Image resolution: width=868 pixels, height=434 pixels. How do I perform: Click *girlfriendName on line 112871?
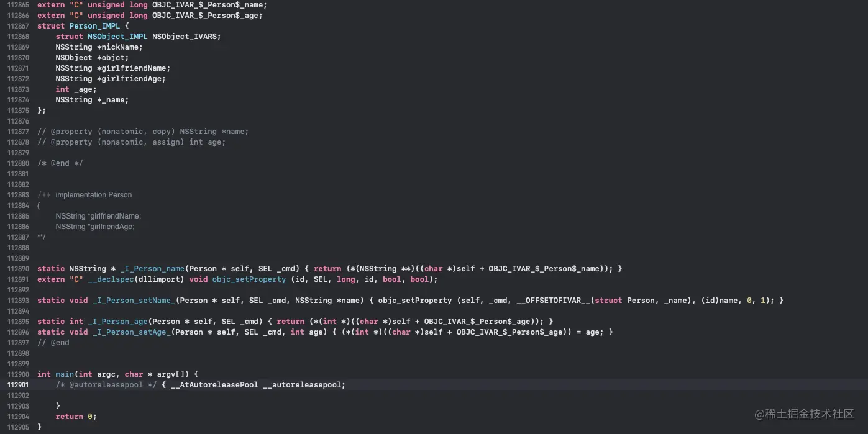pyautogui.click(x=131, y=68)
